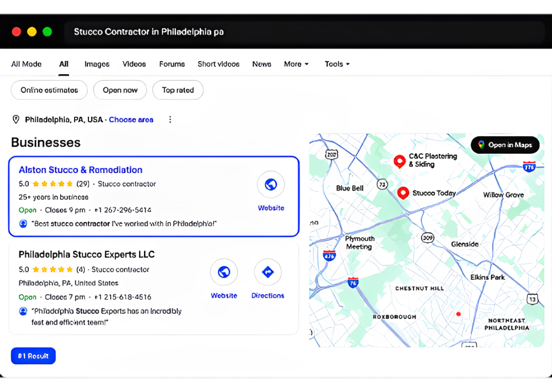This screenshot has width=552, height=392.
Task: Click the Alston Stucco phone number
Action: [122, 210]
